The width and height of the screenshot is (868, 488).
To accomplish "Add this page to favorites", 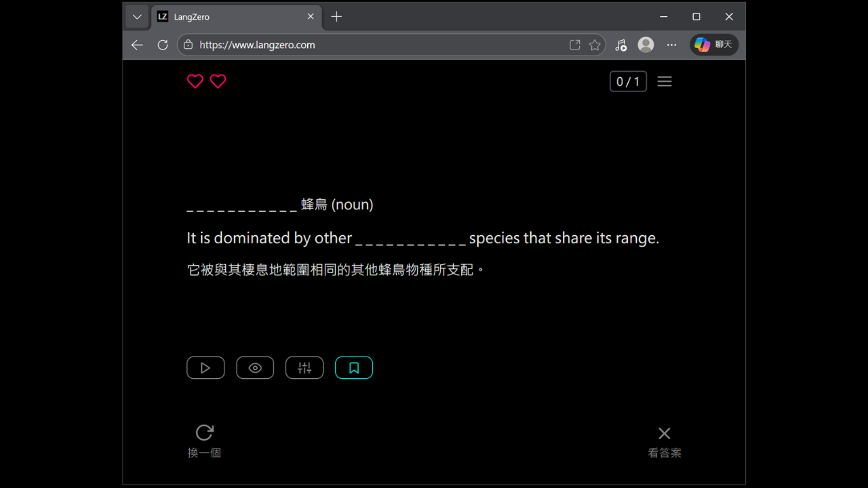I will (595, 45).
